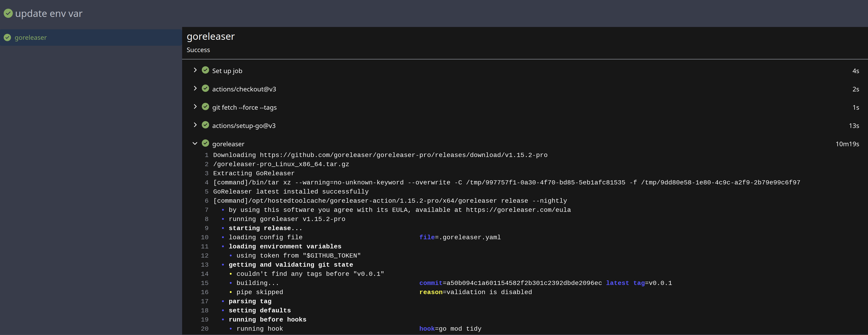Click the 13s duration of actions/setup-go@v3
The width and height of the screenshot is (868, 335).
854,126
